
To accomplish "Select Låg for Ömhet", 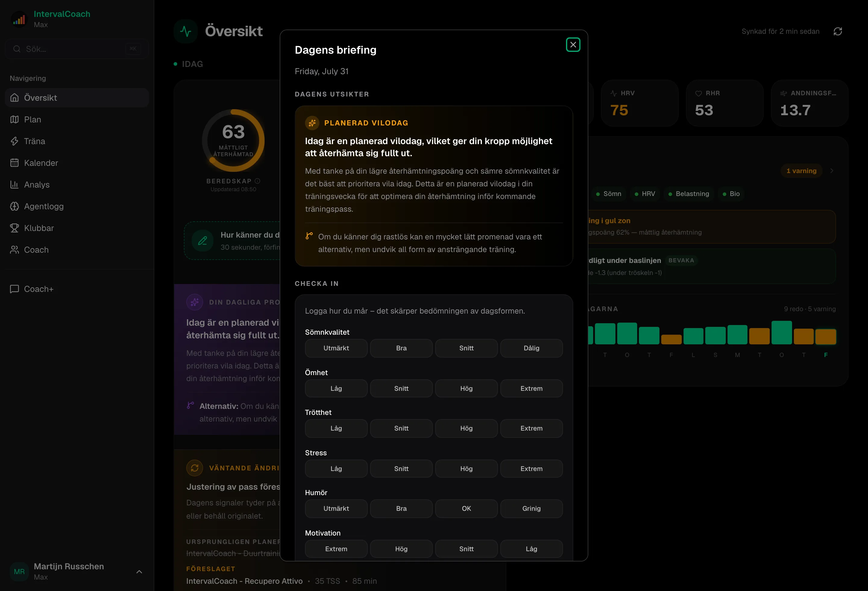I will [336, 388].
